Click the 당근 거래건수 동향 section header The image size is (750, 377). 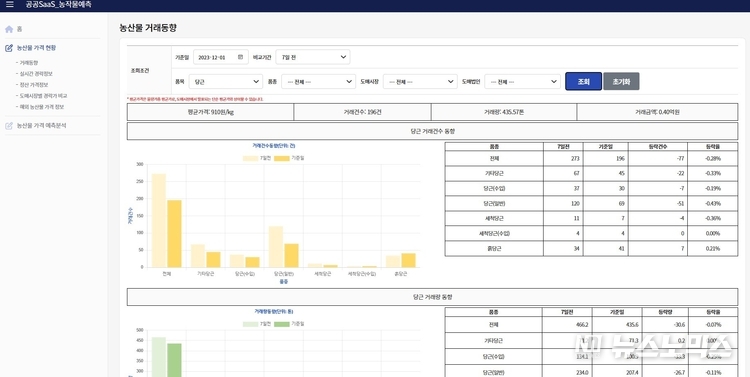coord(432,131)
